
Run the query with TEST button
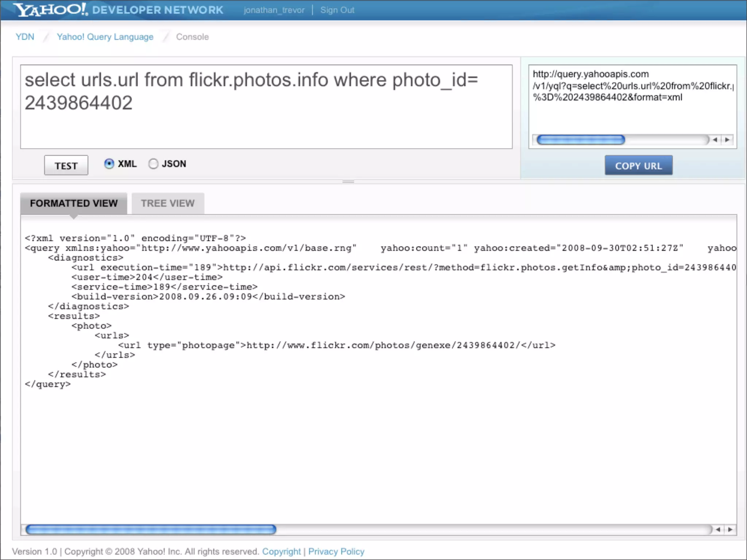(x=66, y=166)
